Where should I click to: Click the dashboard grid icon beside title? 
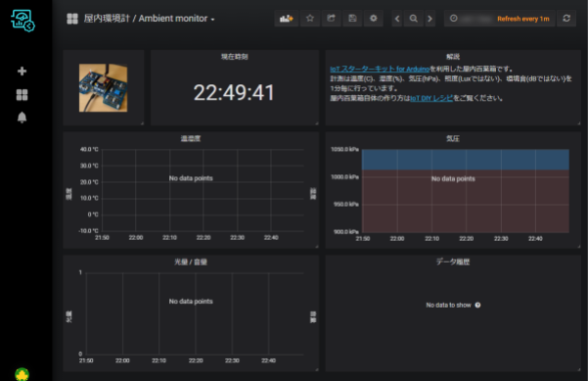pyautogui.click(x=72, y=19)
